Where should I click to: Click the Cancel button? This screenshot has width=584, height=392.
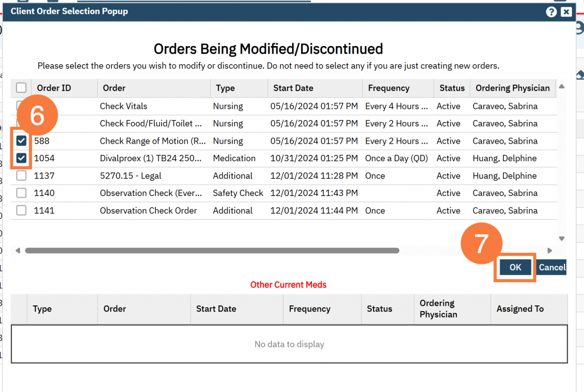[552, 267]
